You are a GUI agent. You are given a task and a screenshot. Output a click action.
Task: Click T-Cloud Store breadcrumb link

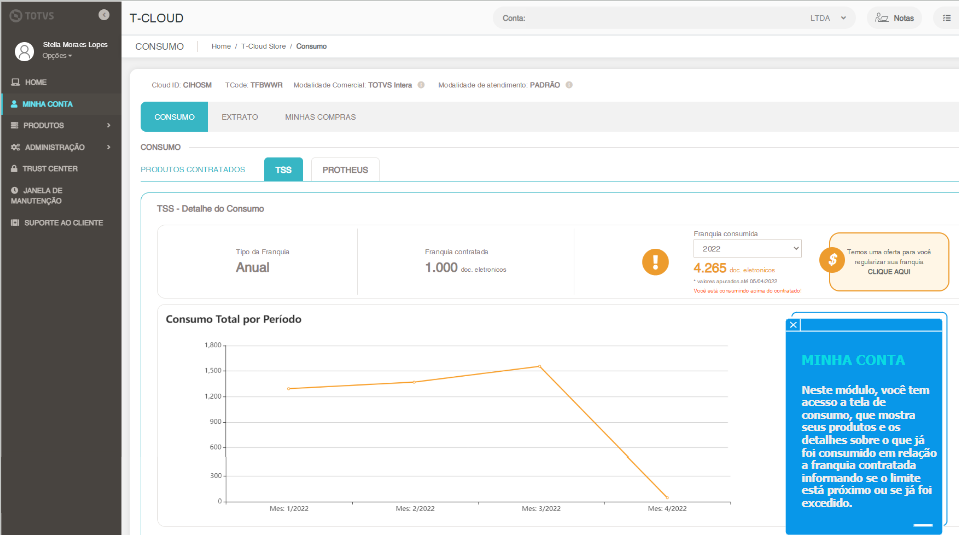coord(264,46)
